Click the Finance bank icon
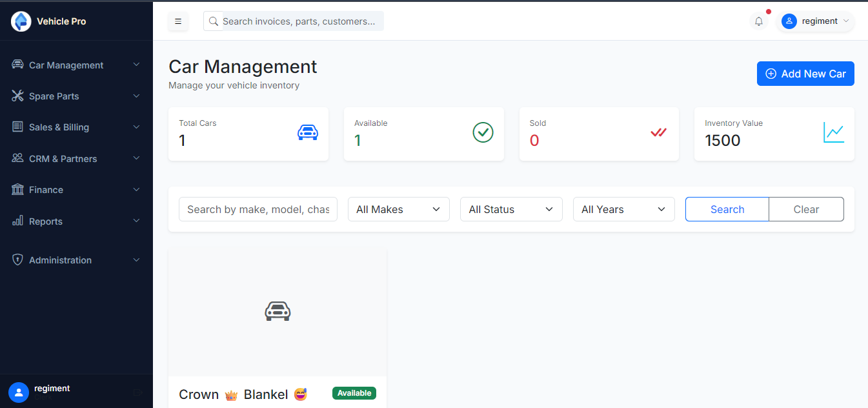Viewport: 868px width, 408px height. tap(17, 189)
